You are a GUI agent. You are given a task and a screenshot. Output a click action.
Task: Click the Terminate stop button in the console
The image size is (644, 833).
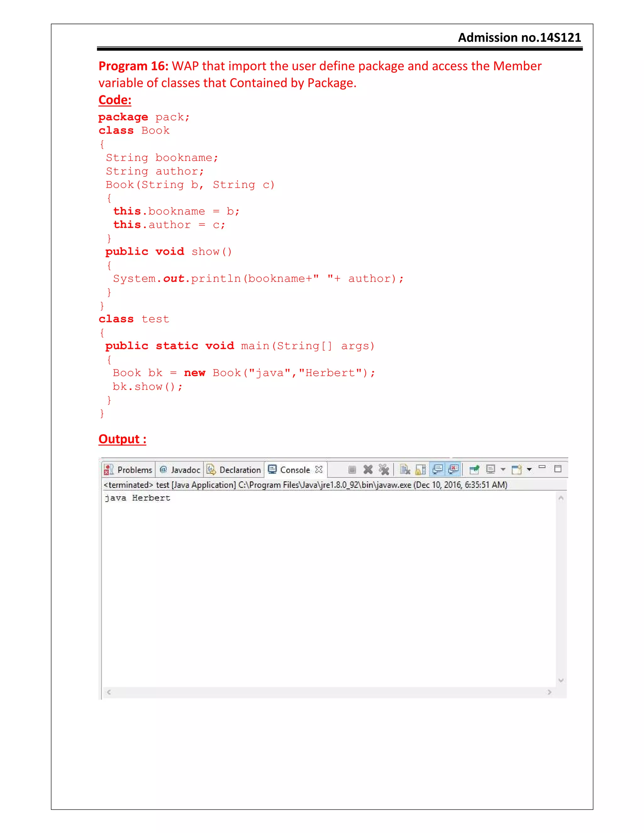352,470
